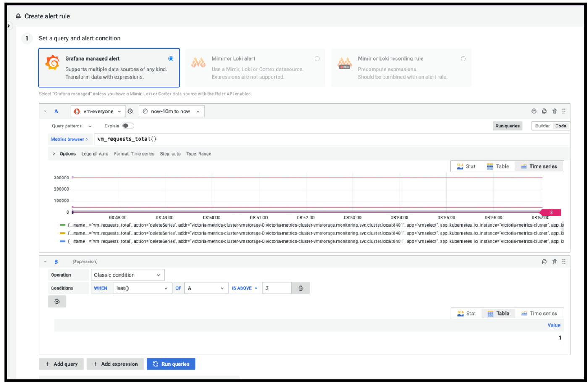588x385 pixels.
Task: Click the vm_requests_total query input field
Action: pos(332,139)
